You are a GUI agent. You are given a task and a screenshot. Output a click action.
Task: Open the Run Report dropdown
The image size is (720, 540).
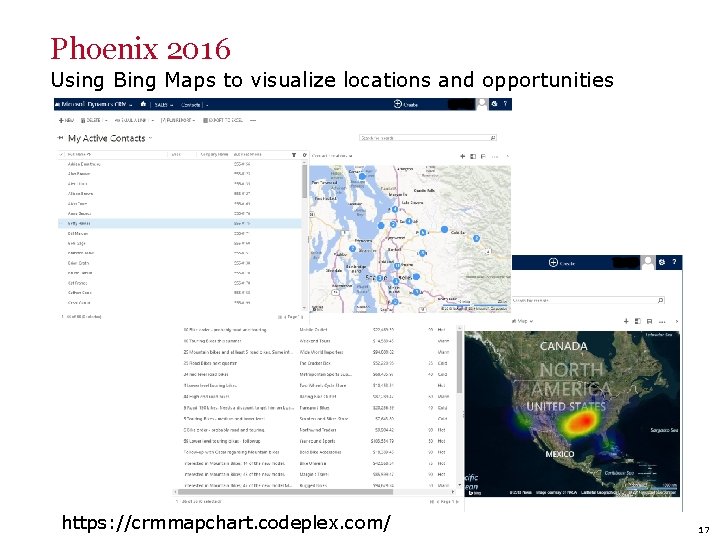point(178,120)
